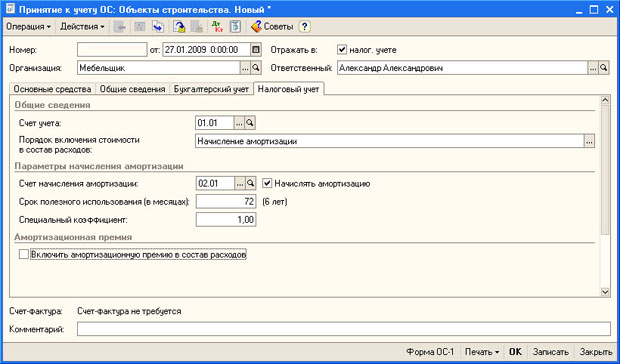Click Специальный коэффициент field 1,00

tap(226, 219)
